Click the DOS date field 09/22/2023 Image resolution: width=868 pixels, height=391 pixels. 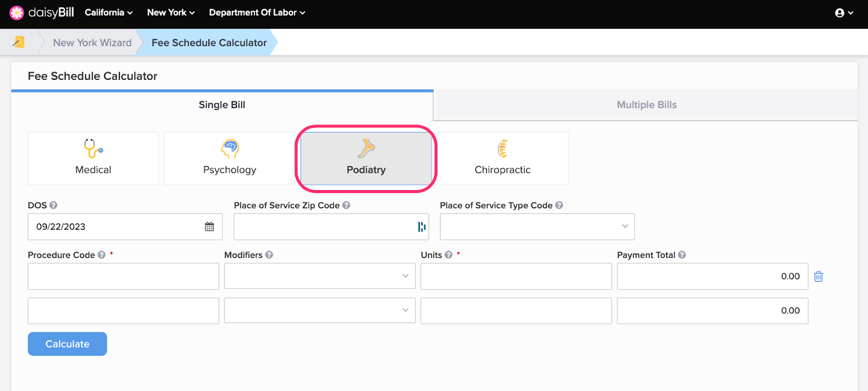coord(125,226)
